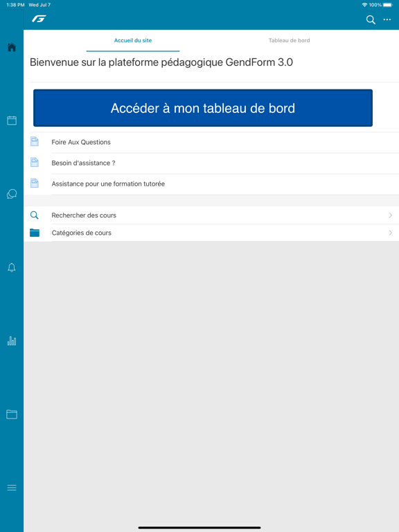Image resolution: width=399 pixels, height=532 pixels.
Task: Open the three-dot more options menu
Action: [387, 19]
